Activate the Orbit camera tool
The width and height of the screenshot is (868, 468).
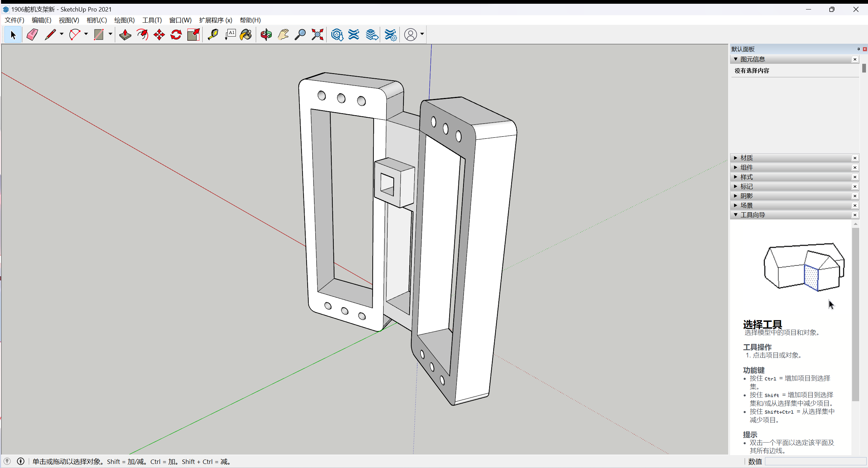(x=266, y=35)
